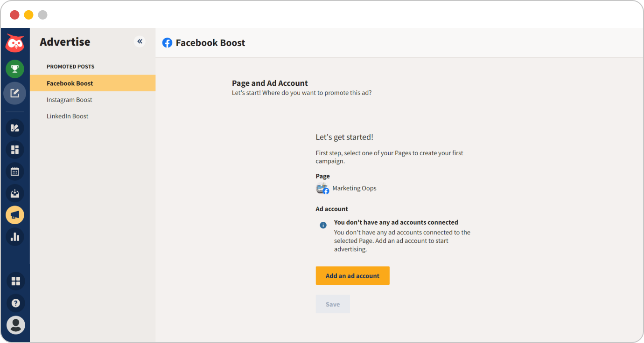
Task: Click the Facebook Boost header title
Action: (210, 43)
